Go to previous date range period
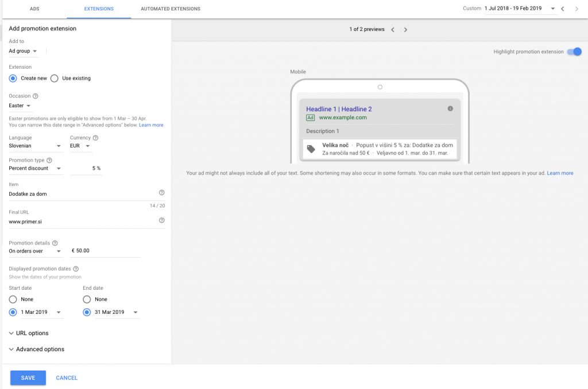Image resolution: width=588 pixels, height=389 pixels. click(x=563, y=9)
